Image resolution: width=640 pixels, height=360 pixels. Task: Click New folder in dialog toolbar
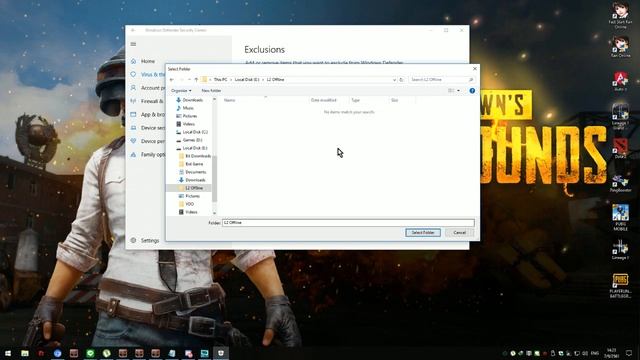[x=211, y=91]
